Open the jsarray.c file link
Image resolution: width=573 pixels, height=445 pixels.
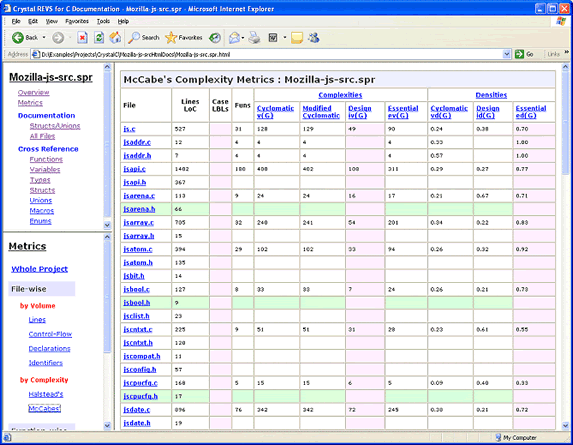tap(138, 222)
